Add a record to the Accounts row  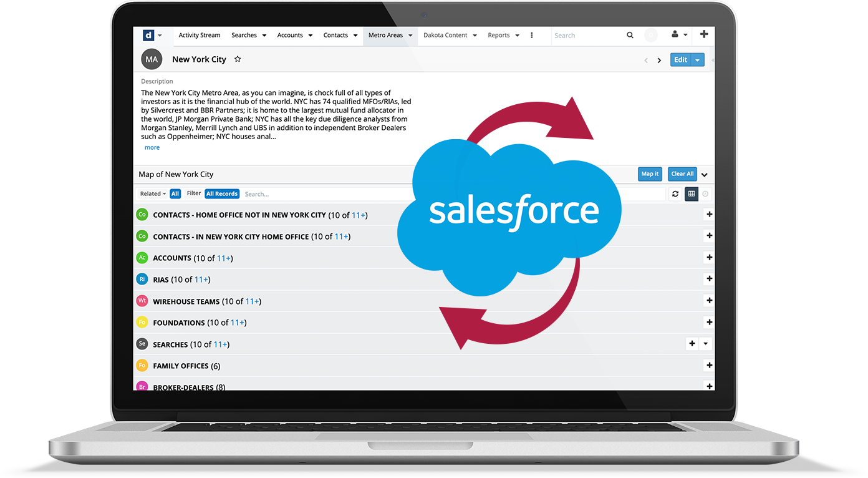coord(709,257)
